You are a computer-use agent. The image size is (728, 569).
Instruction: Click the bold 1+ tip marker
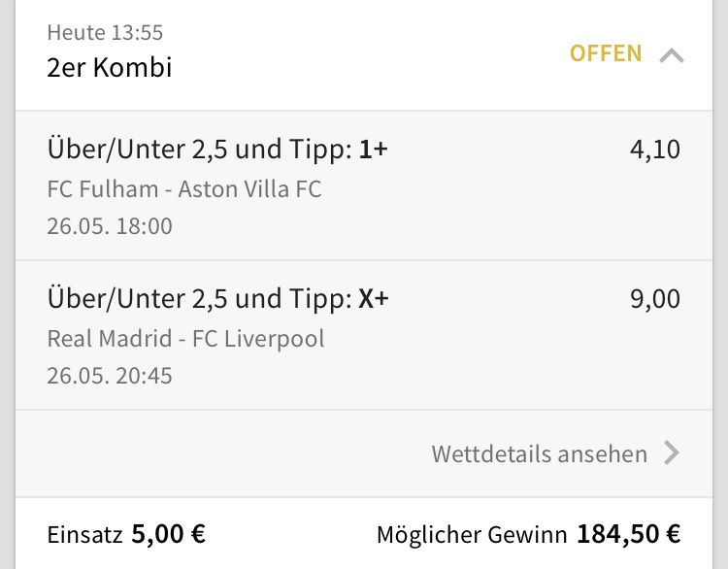coord(374,150)
